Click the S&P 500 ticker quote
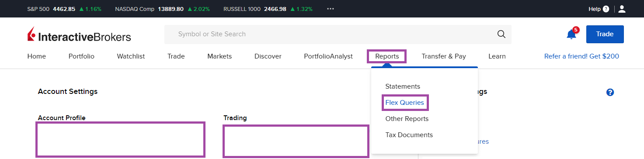 pos(64,9)
